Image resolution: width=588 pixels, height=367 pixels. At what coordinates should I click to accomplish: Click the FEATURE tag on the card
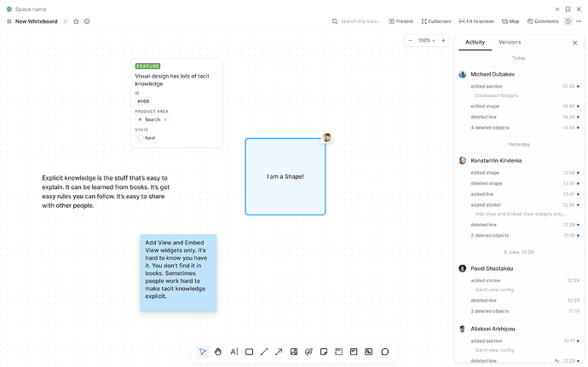[147, 66]
